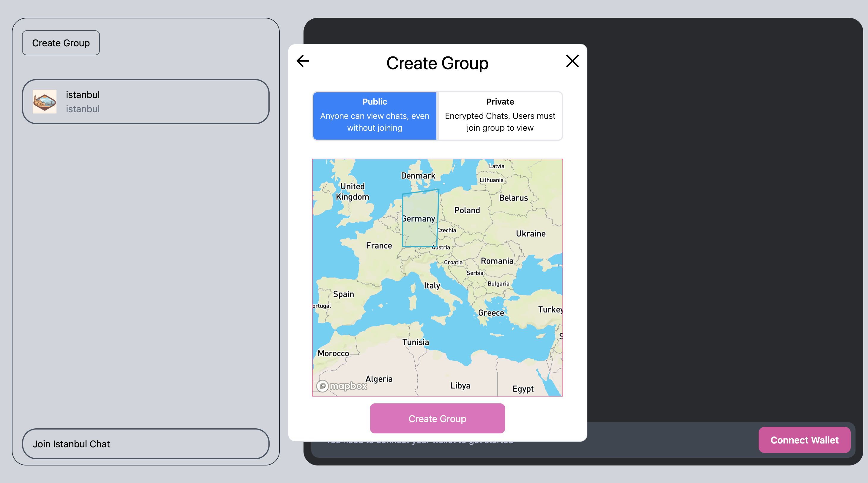
Task: Click the Morocco label on the map
Action: click(x=333, y=353)
